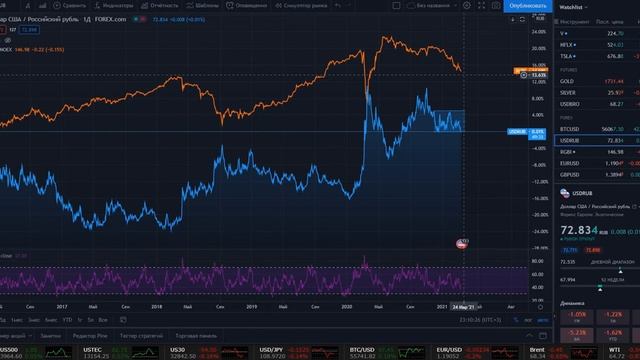Open chart type selector icon

(x=42, y=6)
